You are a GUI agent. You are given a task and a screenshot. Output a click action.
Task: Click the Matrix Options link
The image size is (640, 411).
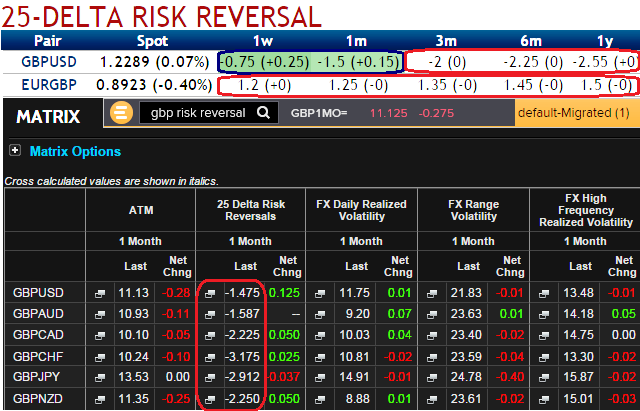[75, 151]
